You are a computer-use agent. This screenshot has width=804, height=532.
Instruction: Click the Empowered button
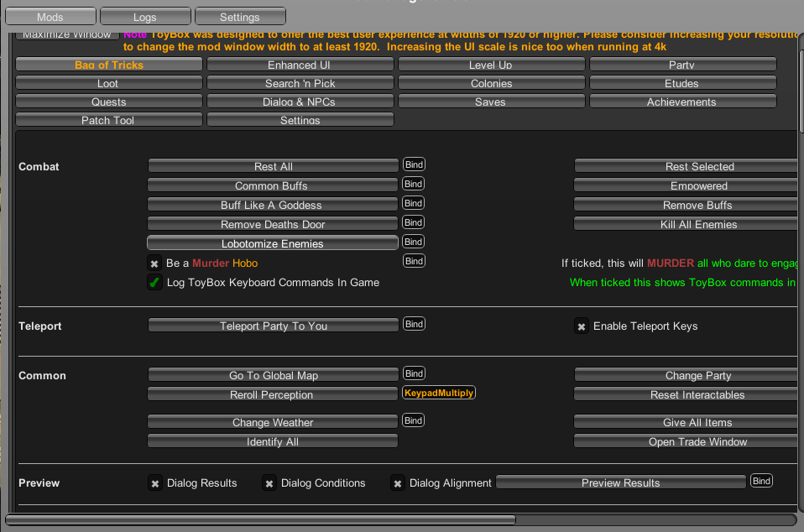[687, 185]
